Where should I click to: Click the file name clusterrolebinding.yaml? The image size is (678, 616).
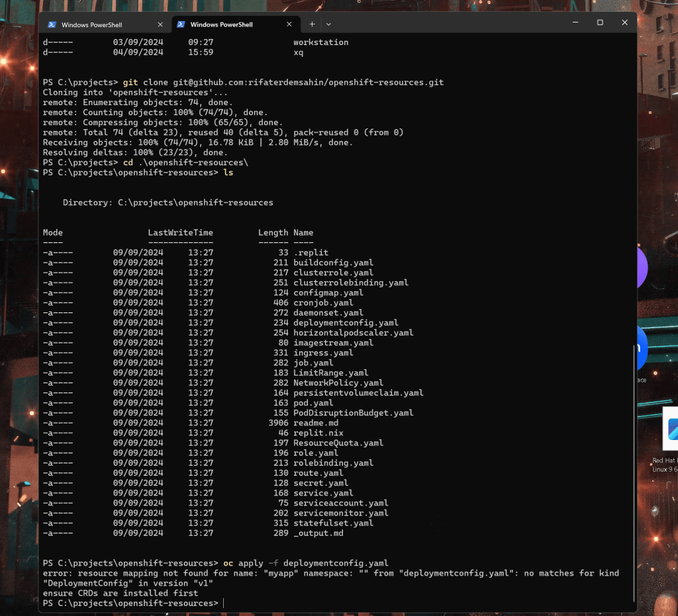[351, 283]
